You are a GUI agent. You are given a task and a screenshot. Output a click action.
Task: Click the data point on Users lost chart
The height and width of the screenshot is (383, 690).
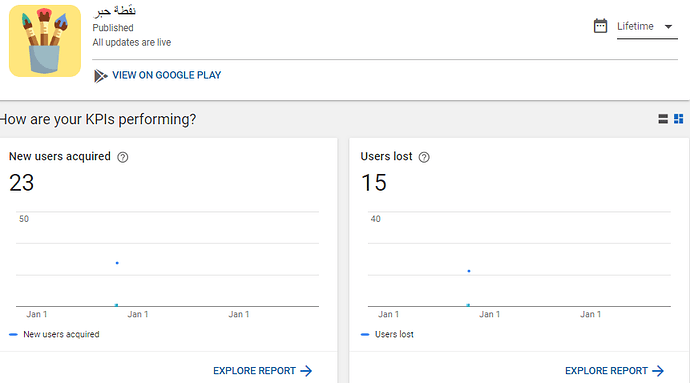(469, 271)
